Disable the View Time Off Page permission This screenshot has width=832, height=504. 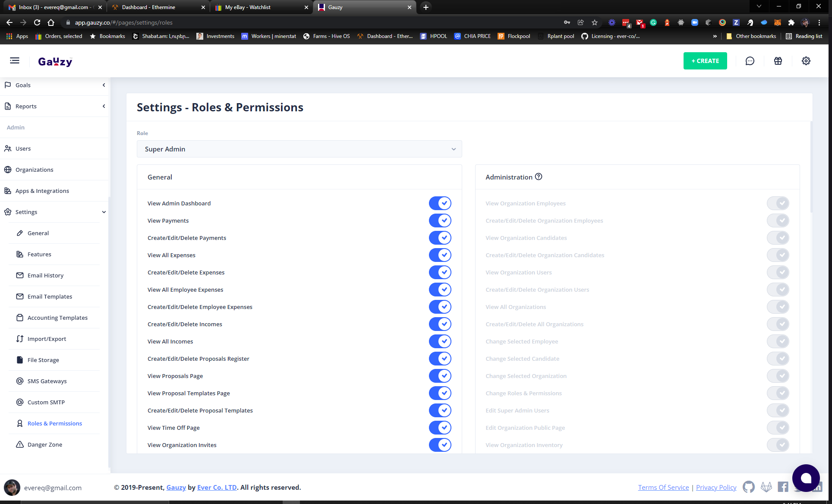click(440, 427)
